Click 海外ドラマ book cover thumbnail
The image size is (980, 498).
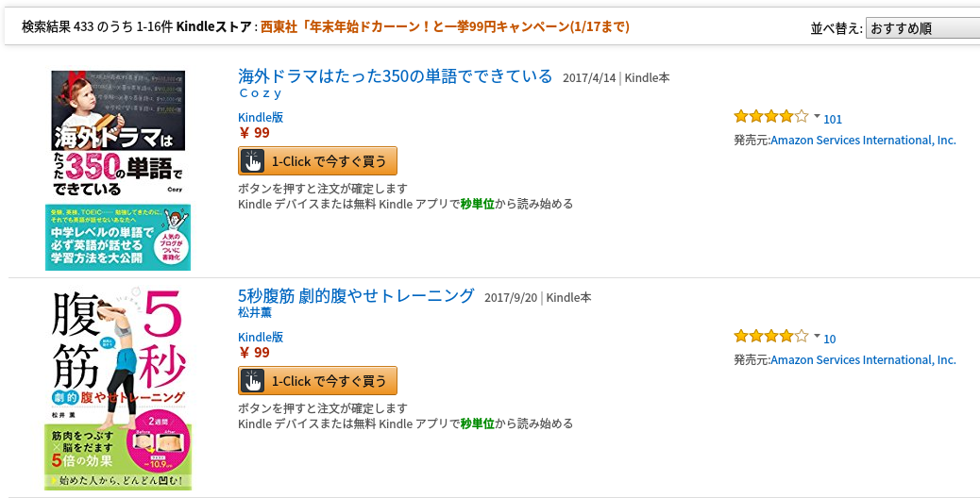click(118, 170)
